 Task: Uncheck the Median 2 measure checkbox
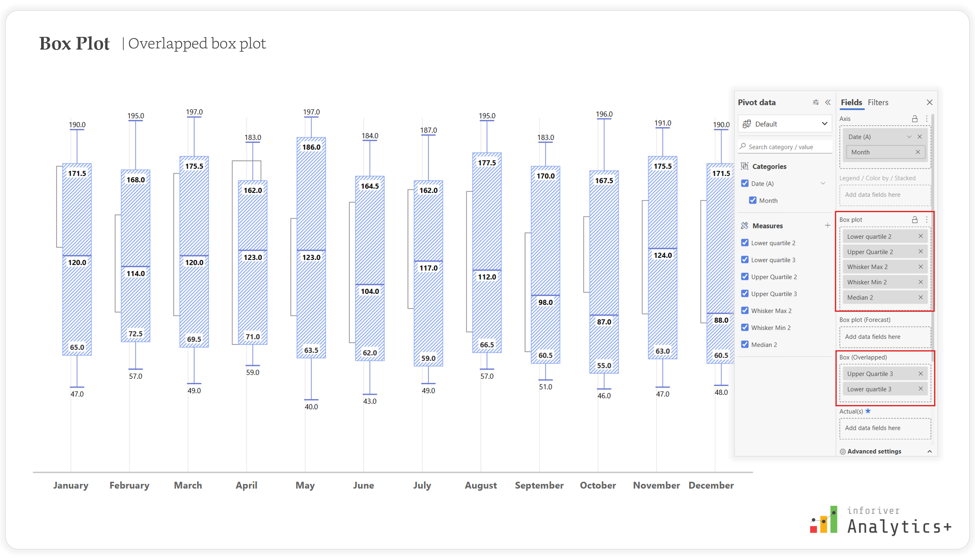pyautogui.click(x=745, y=344)
